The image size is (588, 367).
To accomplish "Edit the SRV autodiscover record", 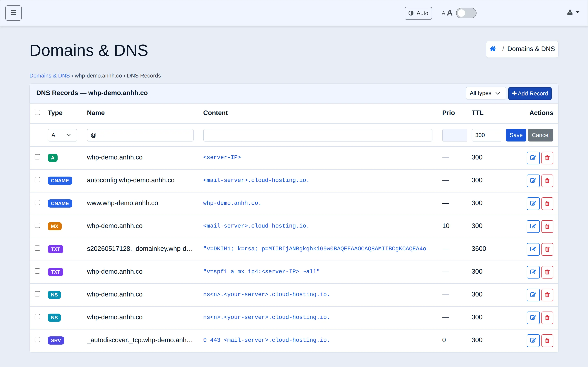I will (x=533, y=340).
